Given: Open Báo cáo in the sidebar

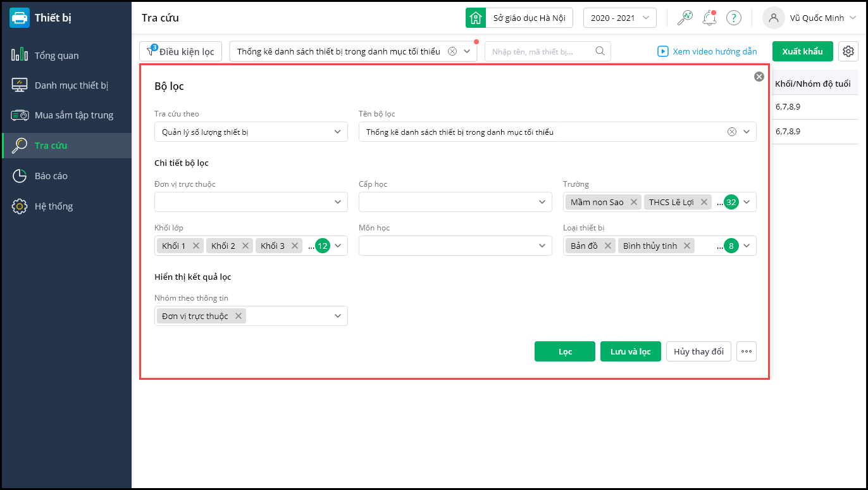Looking at the screenshot, I should (x=66, y=176).
